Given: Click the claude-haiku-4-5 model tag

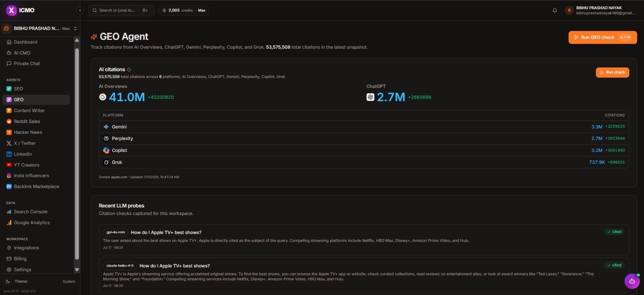Looking at the screenshot, I should pos(120,266).
